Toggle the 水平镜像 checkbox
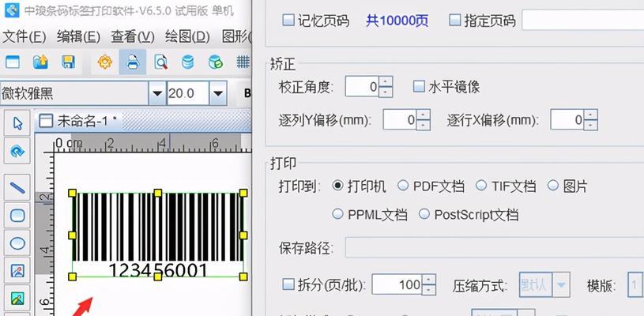This screenshot has width=644, height=316. click(x=419, y=86)
